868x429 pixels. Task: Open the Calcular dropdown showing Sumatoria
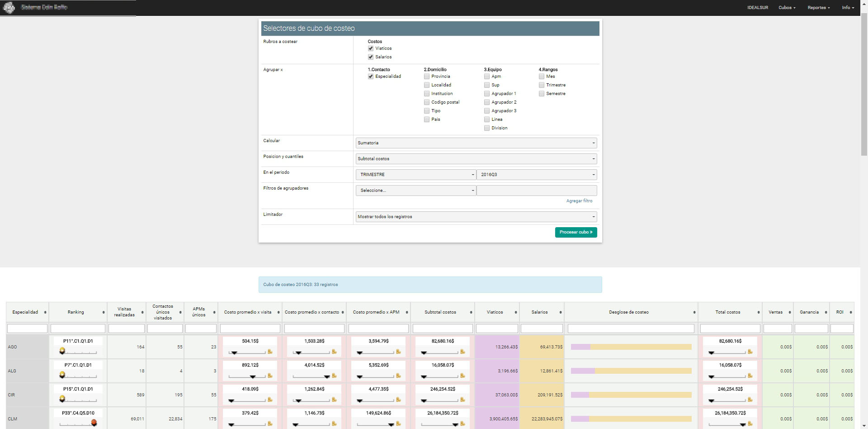click(x=476, y=143)
